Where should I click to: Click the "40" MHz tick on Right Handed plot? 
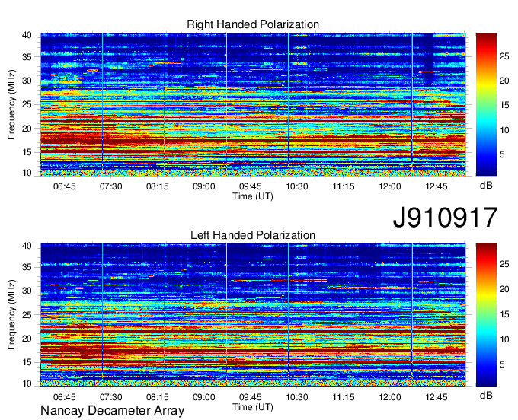27,35
